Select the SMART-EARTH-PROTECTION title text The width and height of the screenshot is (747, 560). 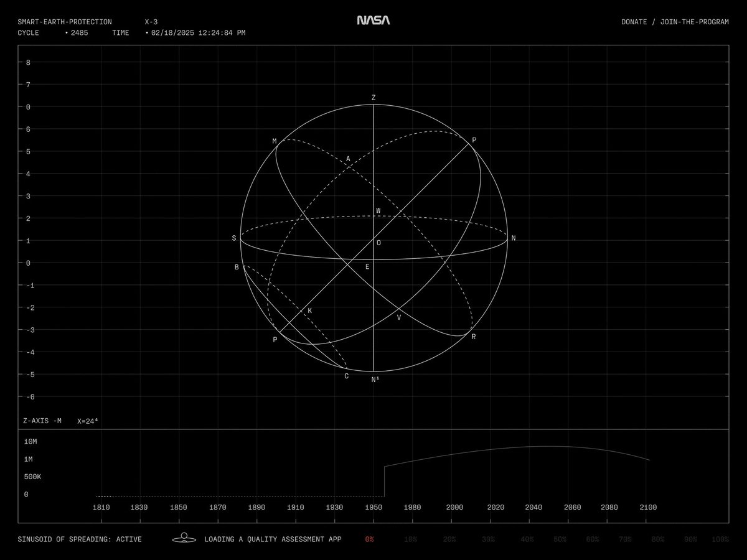65,22
